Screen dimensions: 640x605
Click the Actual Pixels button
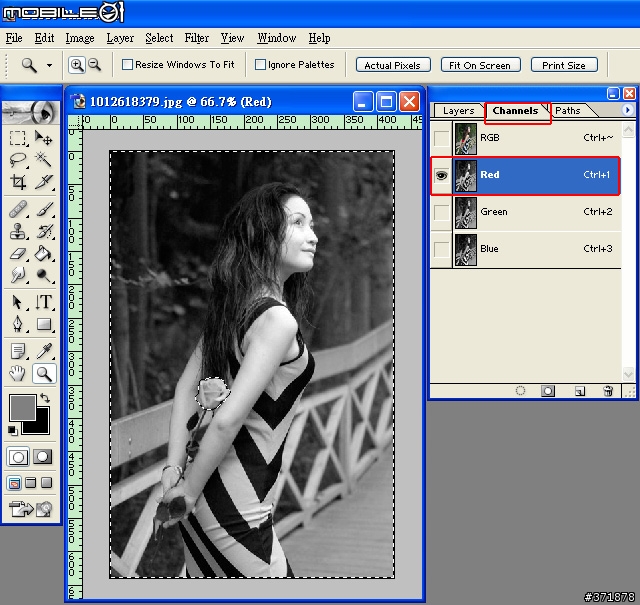coord(393,65)
